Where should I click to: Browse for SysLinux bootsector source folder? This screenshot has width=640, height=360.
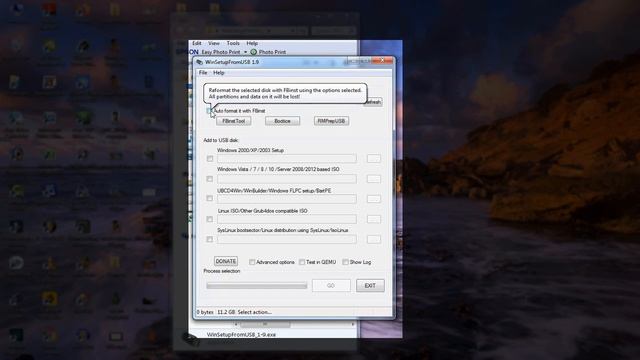pos(373,239)
